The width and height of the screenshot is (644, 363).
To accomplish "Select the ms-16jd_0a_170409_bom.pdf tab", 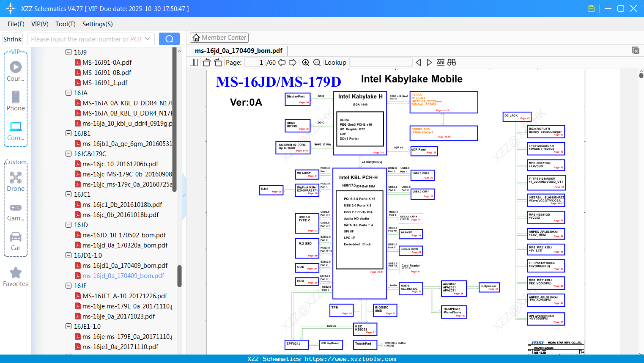I will tap(238, 51).
